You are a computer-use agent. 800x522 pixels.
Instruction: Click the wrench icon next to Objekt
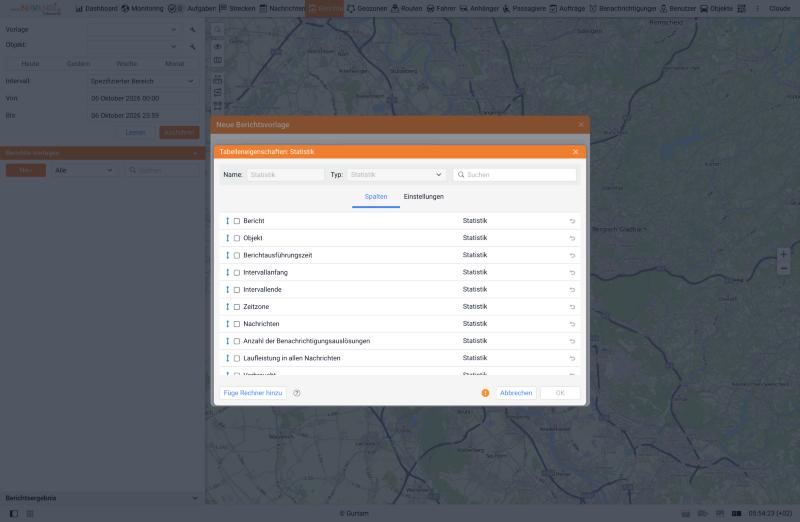click(x=192, y=46)
